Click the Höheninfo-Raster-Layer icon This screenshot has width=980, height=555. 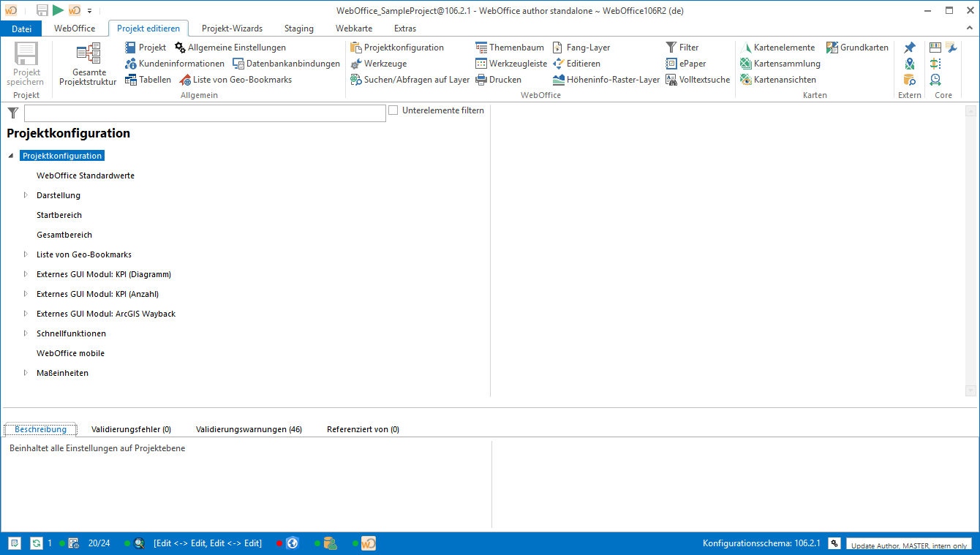coord(559,80)
